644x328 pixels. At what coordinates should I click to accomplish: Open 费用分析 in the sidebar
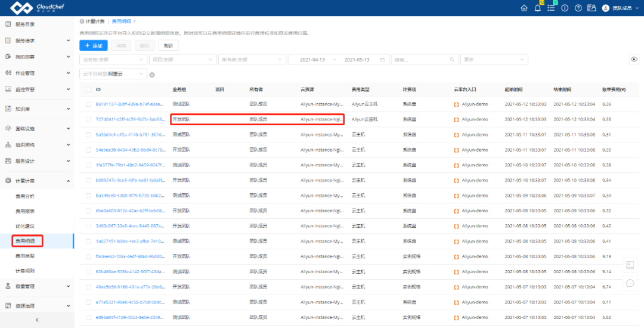coord(25,196)
